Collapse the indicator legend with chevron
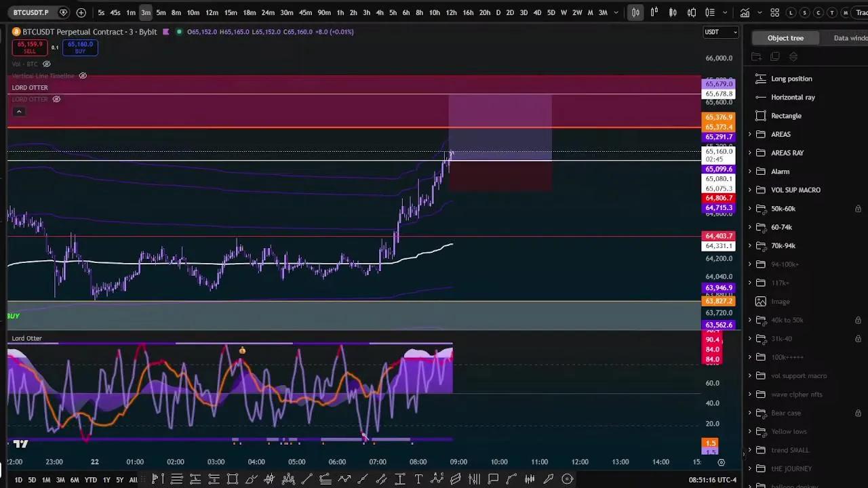 [19, 111]
